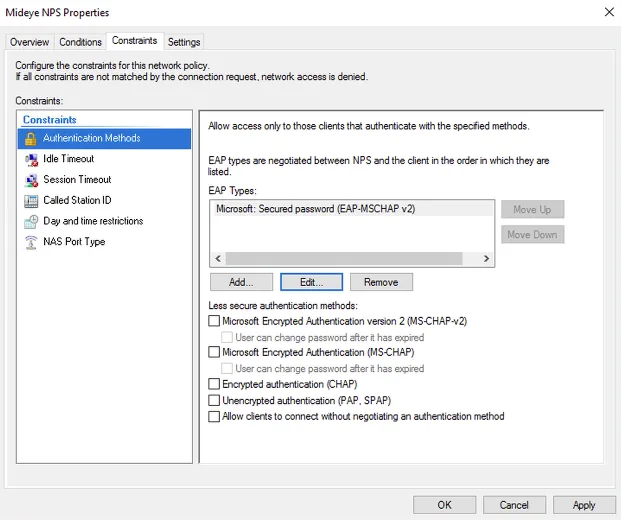This screenshot has height=520, width=621.
Task: Select the Authentication Methods constraint label
Action: 91,138
